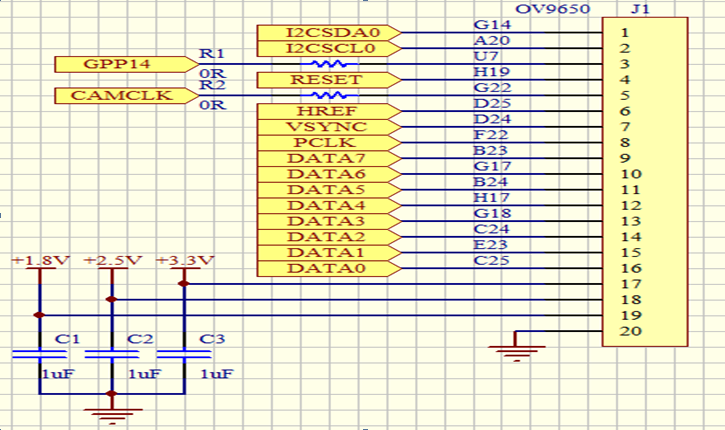Click the J1 designator
725x430 pixels.
point(640,9)
